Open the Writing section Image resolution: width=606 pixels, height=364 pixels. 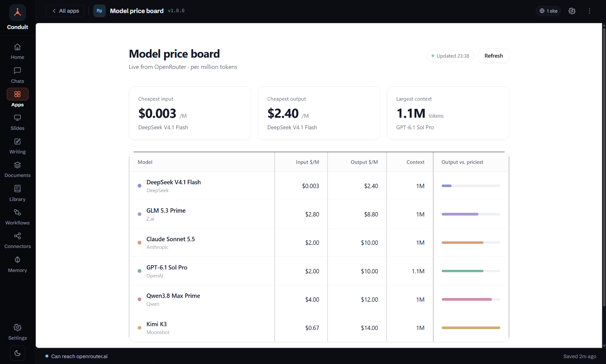pyautogui.click(x=18, y=146)
